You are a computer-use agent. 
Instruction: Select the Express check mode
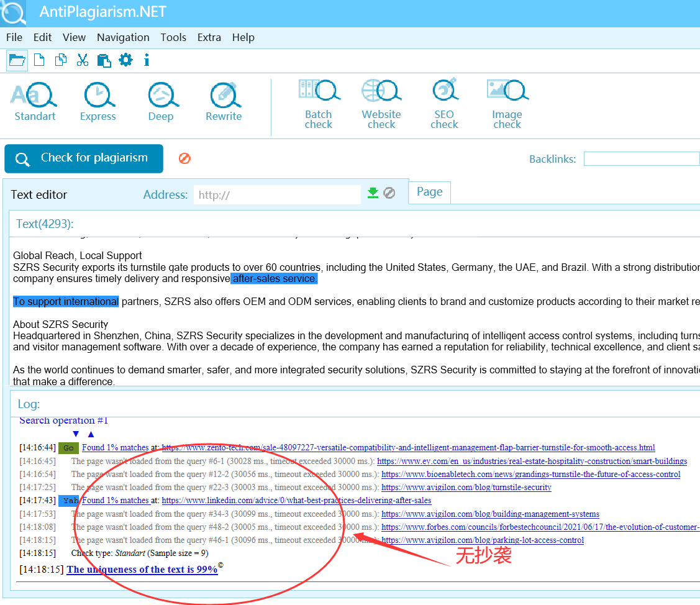click(x=98, y=102)
